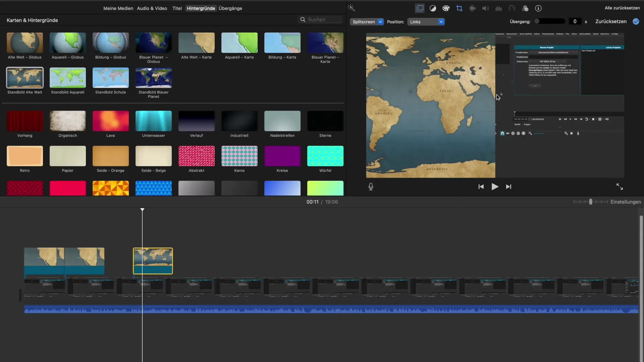This screenshot has height=362, width=644.
Task: Select the Alte Welt – Globus background
Action: click(25, 43)
